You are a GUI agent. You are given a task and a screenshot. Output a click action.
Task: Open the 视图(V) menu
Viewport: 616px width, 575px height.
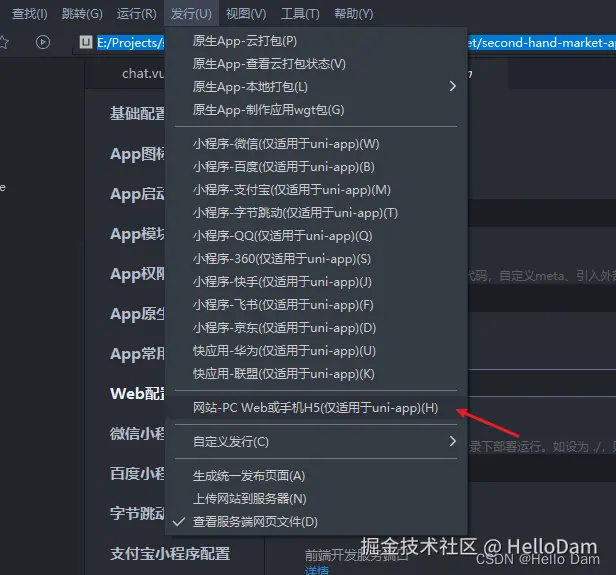tap(246, 14)
